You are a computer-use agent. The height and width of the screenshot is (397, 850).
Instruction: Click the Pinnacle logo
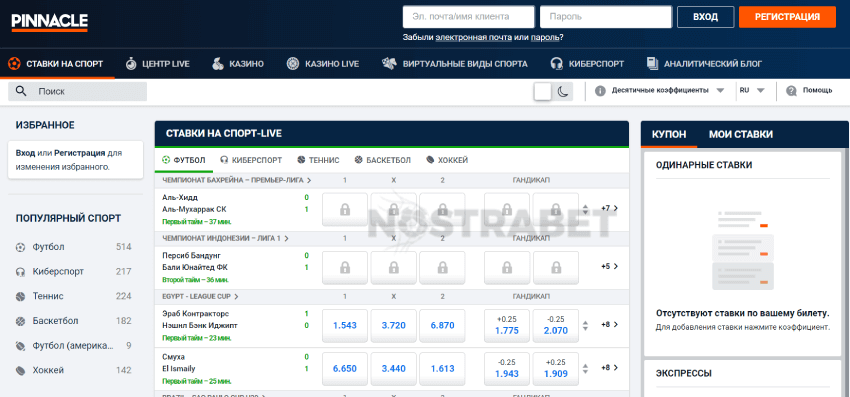pos(50,22)
